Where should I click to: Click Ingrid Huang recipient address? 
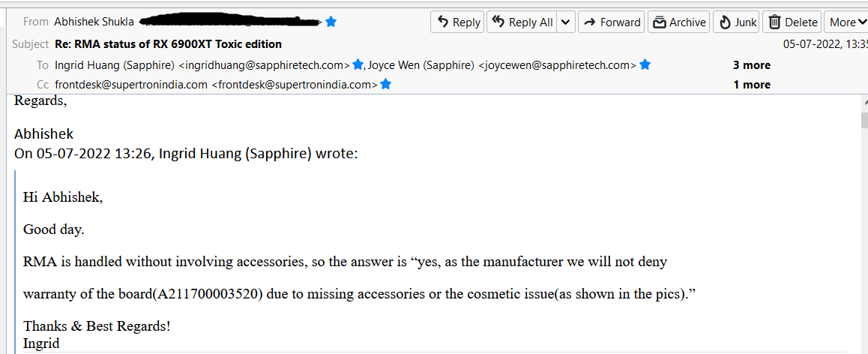click(202, 65)
